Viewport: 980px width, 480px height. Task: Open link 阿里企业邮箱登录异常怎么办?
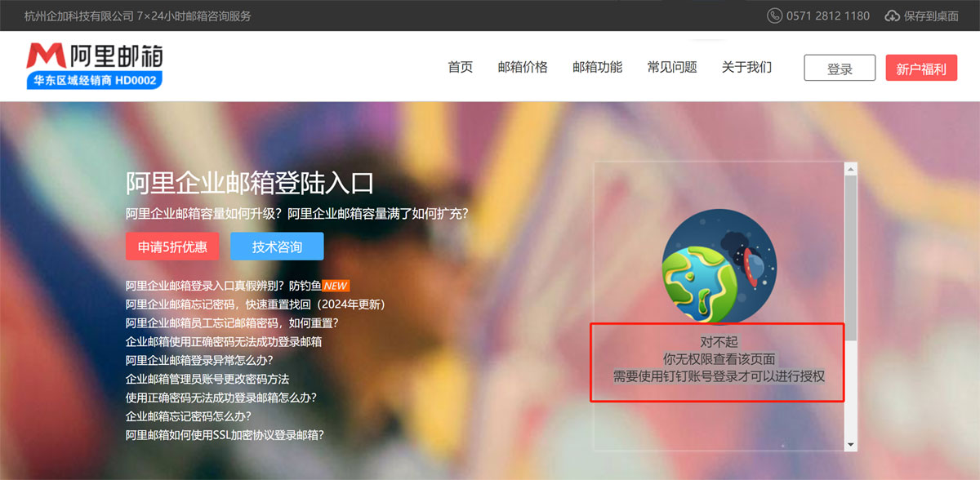point(199,360)
